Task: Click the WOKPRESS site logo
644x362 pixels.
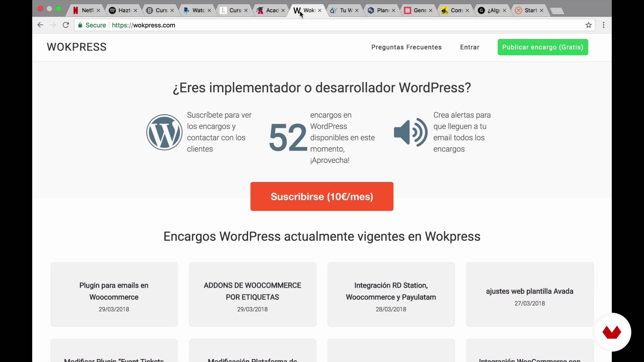Action: [76, 47]
